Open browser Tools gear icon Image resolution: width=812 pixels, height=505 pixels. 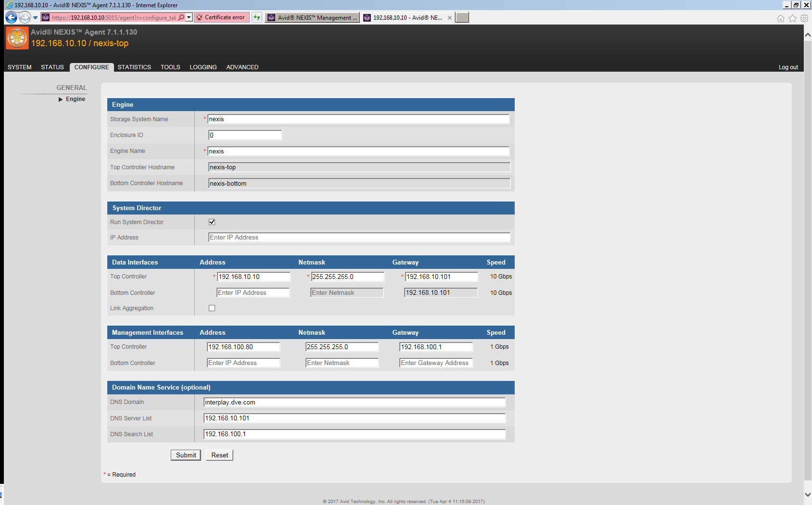(804, 18)
